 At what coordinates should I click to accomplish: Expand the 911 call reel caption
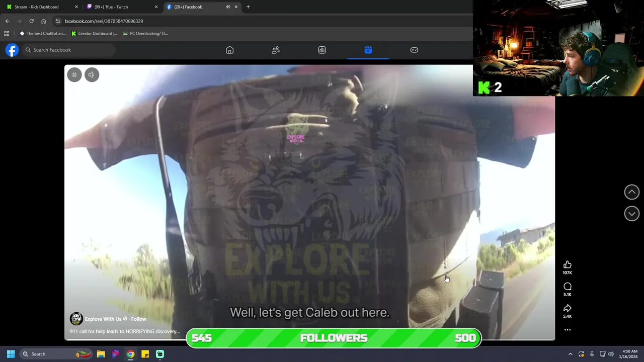click(124, 331)
